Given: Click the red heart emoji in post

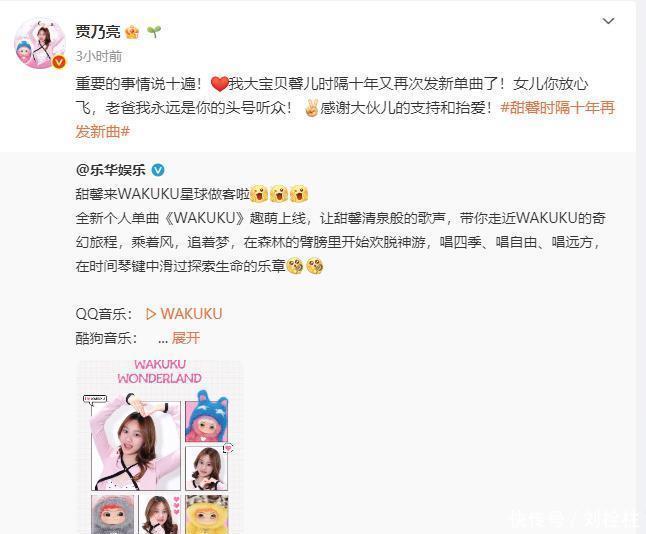Looking at the screenshot, I should point(220,84).
